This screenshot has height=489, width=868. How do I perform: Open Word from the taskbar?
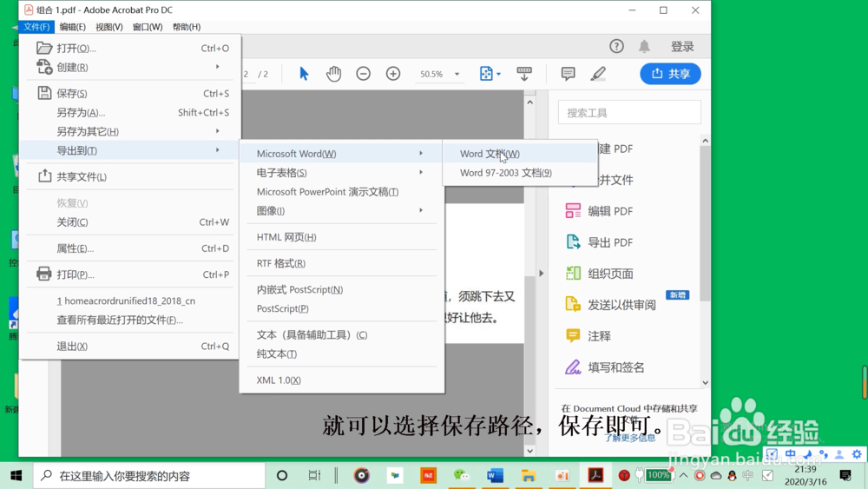[495, 476]
